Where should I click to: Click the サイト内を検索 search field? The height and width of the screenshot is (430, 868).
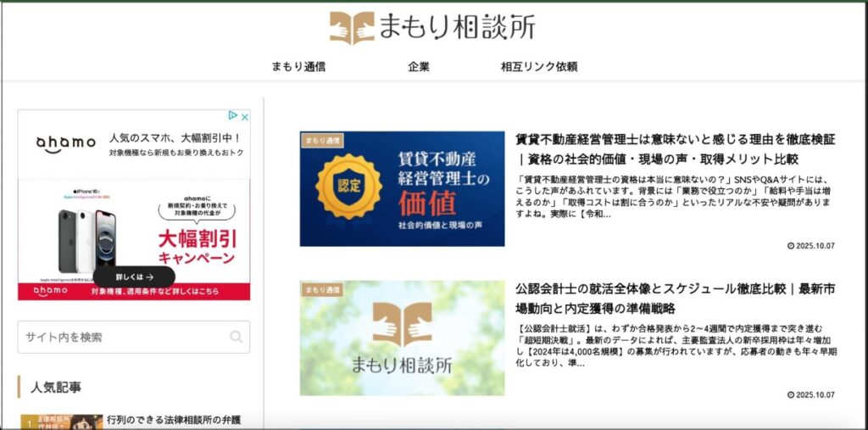123,337
